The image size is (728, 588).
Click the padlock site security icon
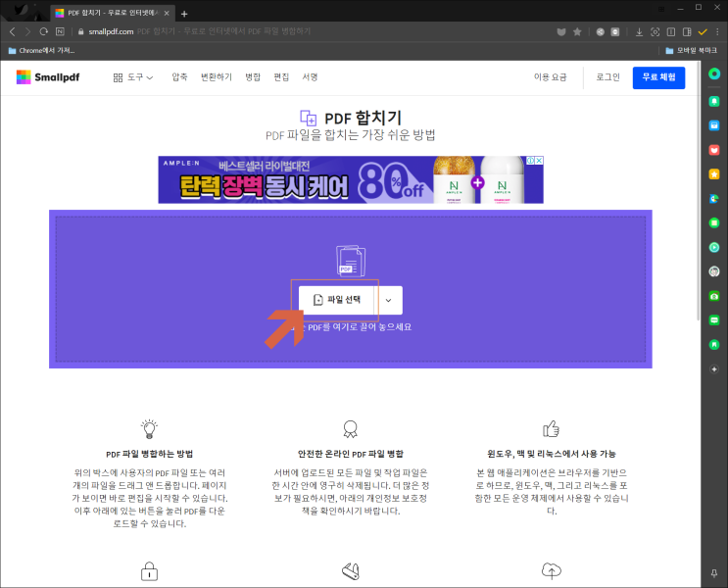[80, 31]
